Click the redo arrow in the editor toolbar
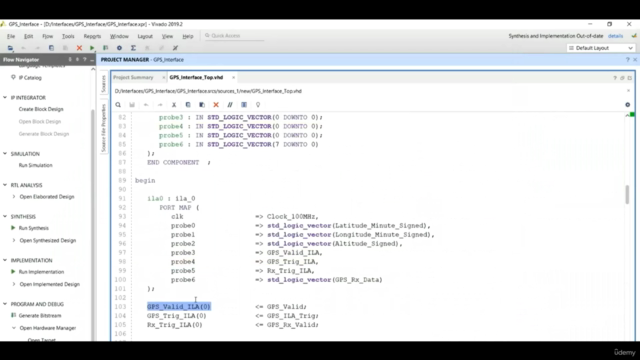This screenshot has width=640, height=360. 160,105
